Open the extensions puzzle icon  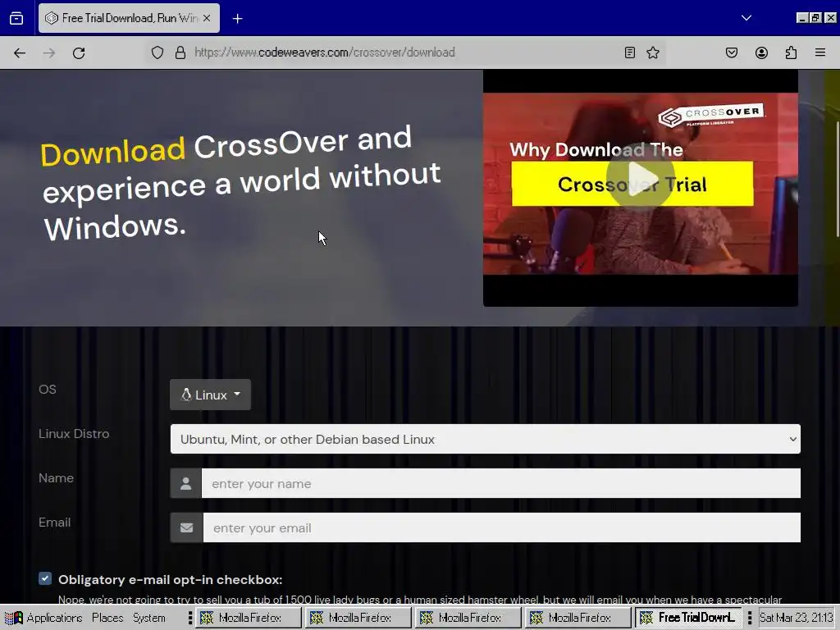[791, 52]
